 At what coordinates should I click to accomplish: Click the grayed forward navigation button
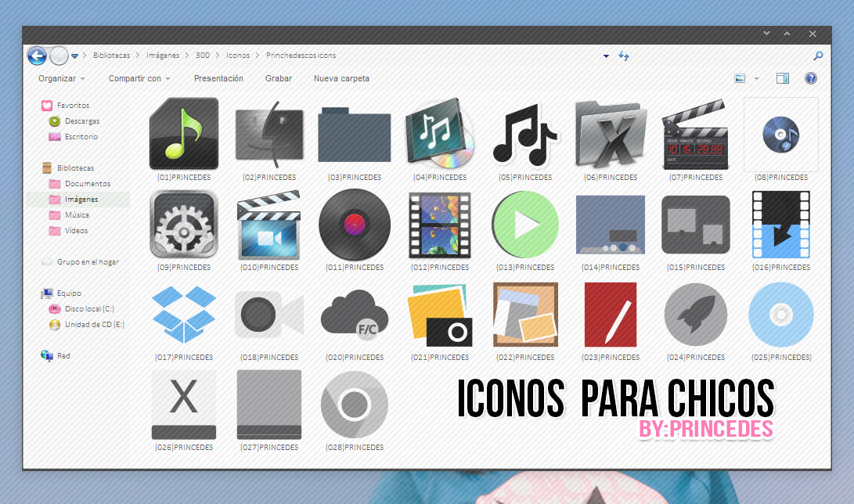pyautogui.click(x=59, y=56)
